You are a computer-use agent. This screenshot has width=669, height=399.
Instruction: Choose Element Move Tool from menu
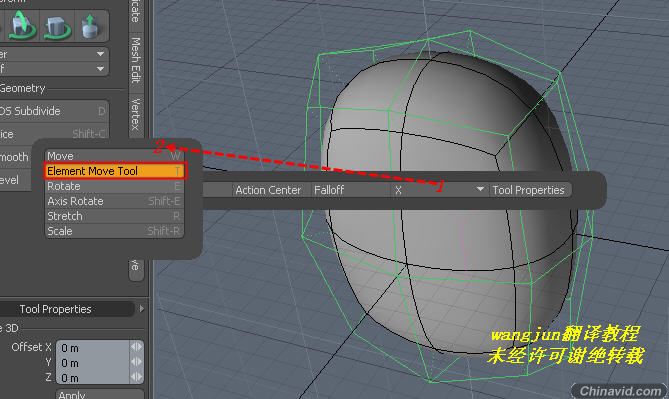(114, 171)
